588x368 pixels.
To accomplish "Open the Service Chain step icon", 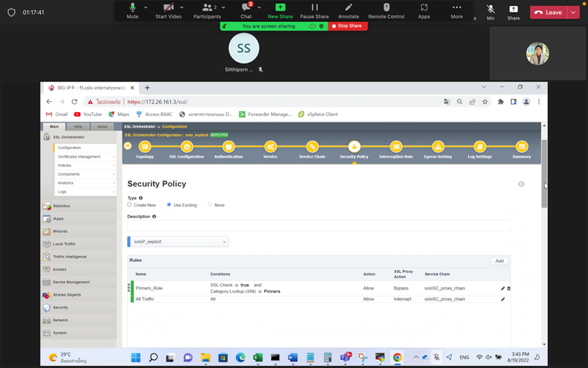I will click(312, 146).
